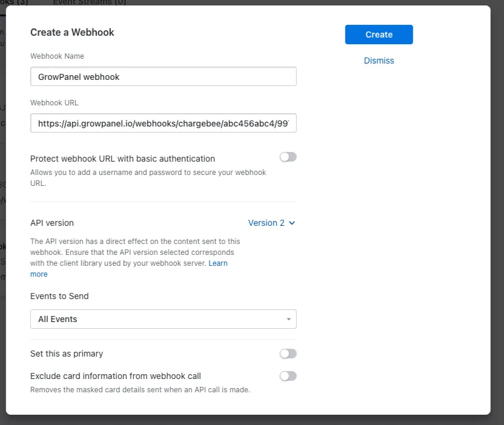The height and width of the screenshot is (425, 504).
Task: Enable Exclude card information from webhook call
Action: pos(288,376)
